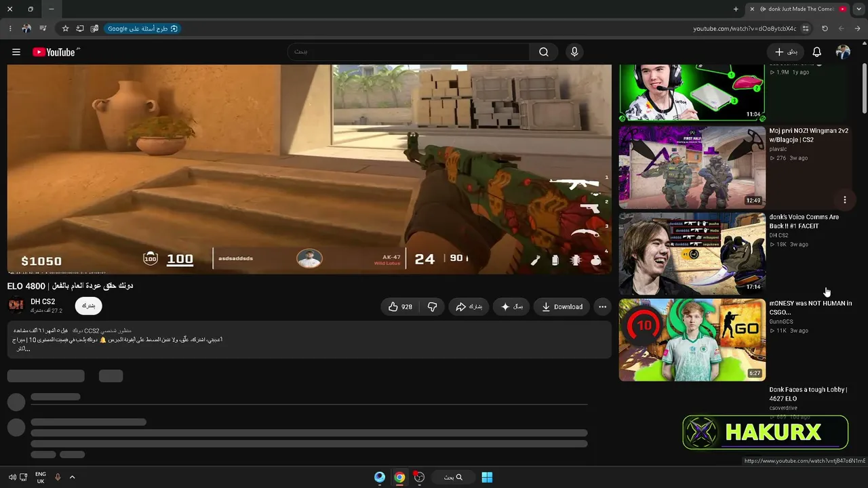The height and width of the screenshot is (488, 868).
Task: Click into the YouTube search field
Action: click(409, 52)
